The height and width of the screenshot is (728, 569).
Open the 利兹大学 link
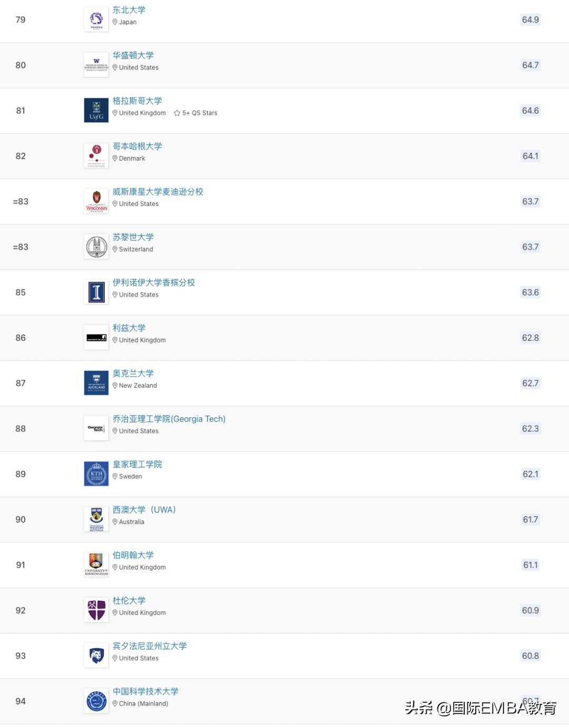pyautogui.click(x=129, y=328)
